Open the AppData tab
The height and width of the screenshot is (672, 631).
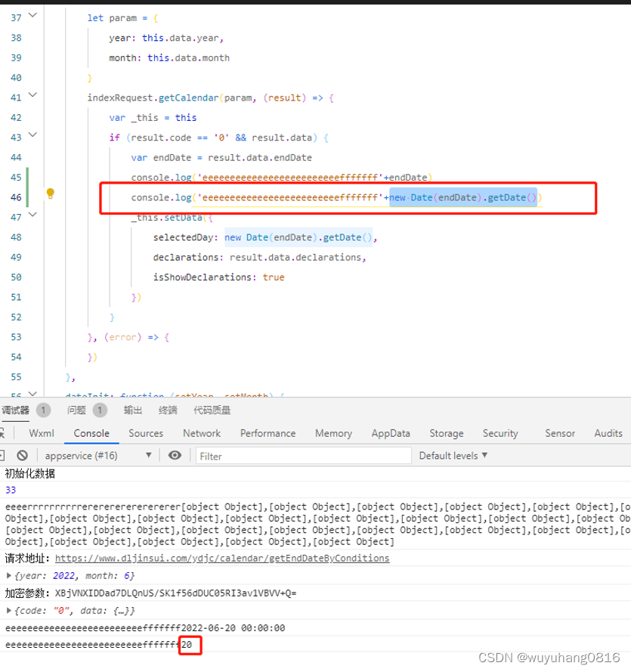(x=391, y=433)
